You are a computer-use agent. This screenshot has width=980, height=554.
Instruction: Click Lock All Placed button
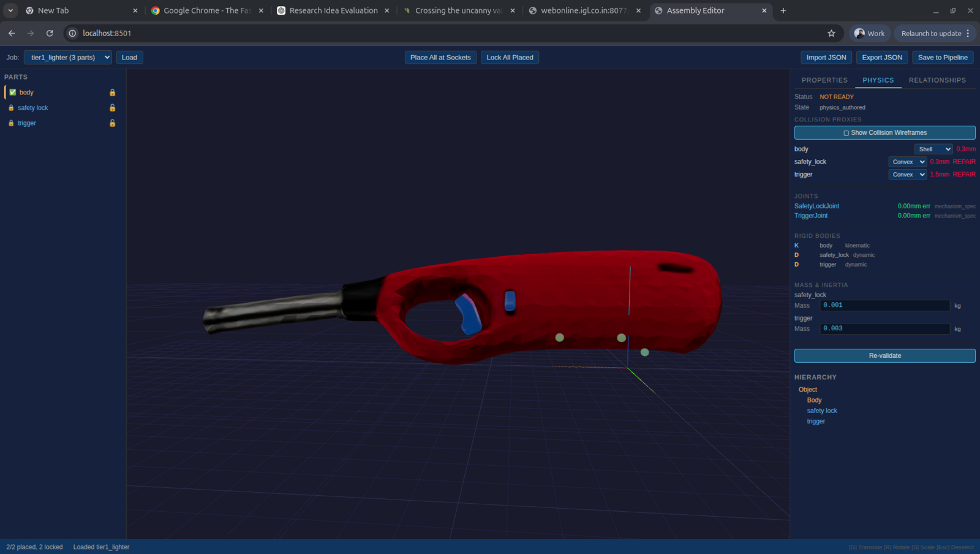510,58
